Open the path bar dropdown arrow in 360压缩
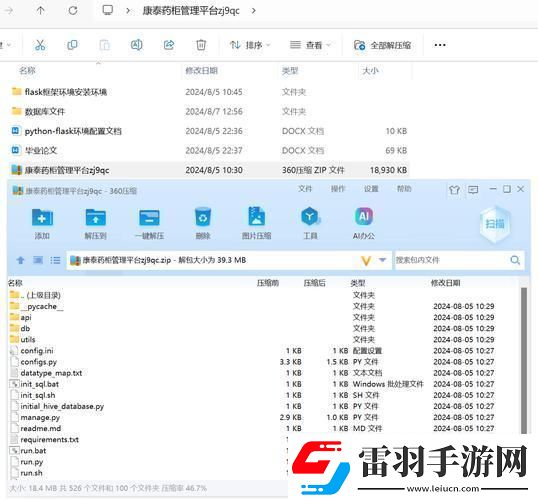The width and height of the screenshot is (538, 500). [x=383, y=260]
